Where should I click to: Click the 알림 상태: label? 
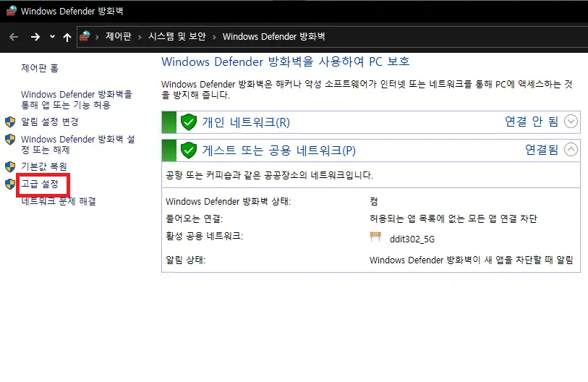pyautogui.click(x=186, y=260)
